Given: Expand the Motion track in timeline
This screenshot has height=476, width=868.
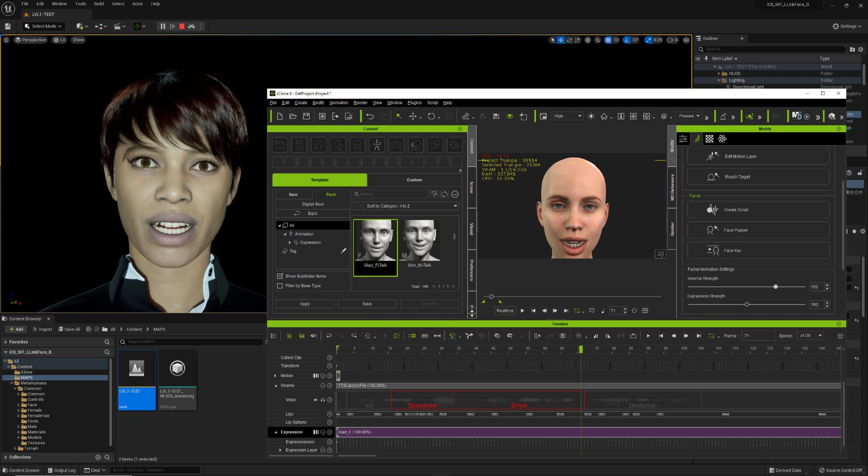Looking at the screenshot, I should (x=275, y=376).
